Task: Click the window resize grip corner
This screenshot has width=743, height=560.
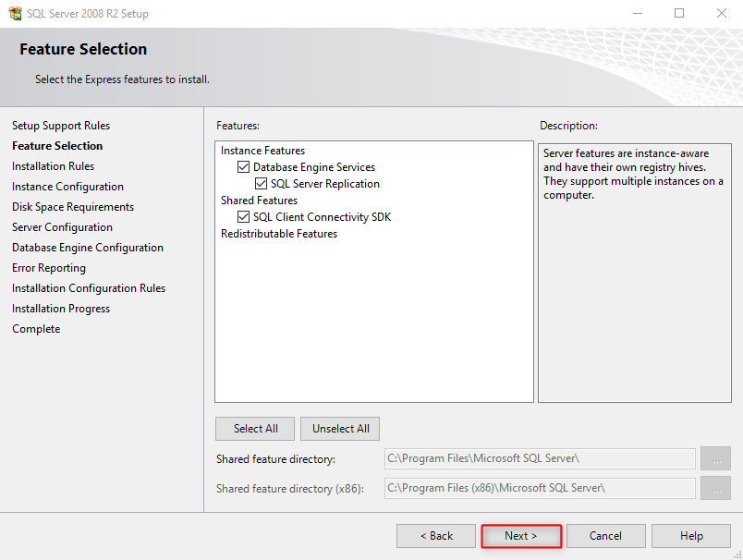Action: (737, 554)
